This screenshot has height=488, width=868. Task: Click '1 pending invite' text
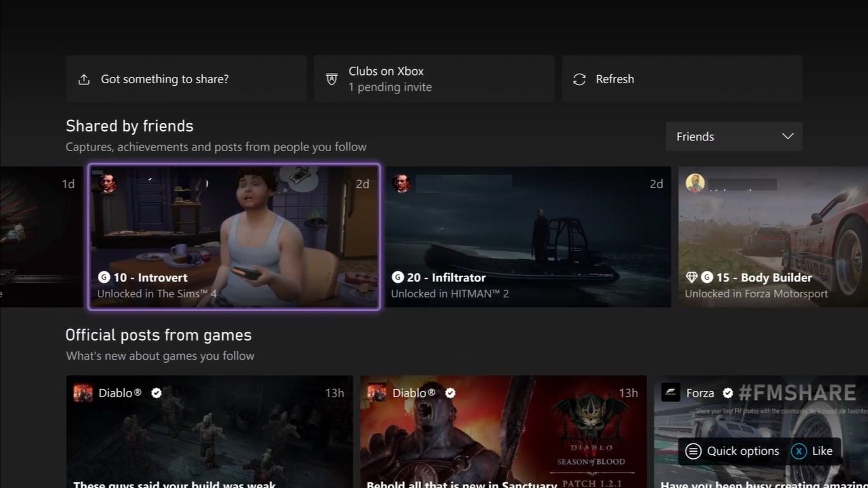390,87
